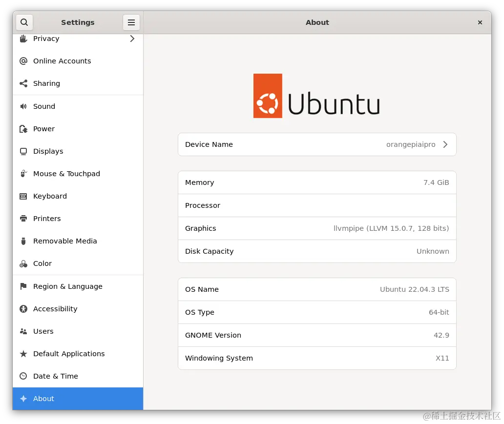Select Color in the sidebar
Viewport: 504px width, 424px height.
[x=78, y=263]
